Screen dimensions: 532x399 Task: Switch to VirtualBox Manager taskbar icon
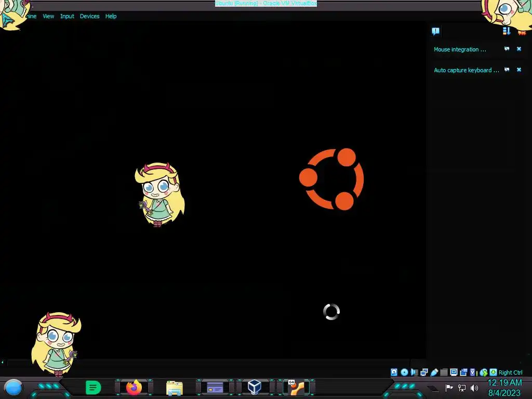pyautogui.click(x=255, y=388)
